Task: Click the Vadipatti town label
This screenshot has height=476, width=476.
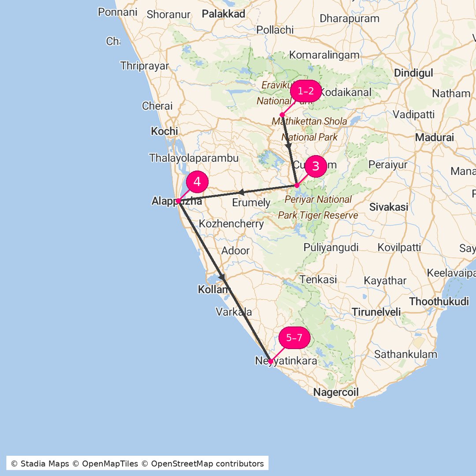Action: (x=413, y=115)
